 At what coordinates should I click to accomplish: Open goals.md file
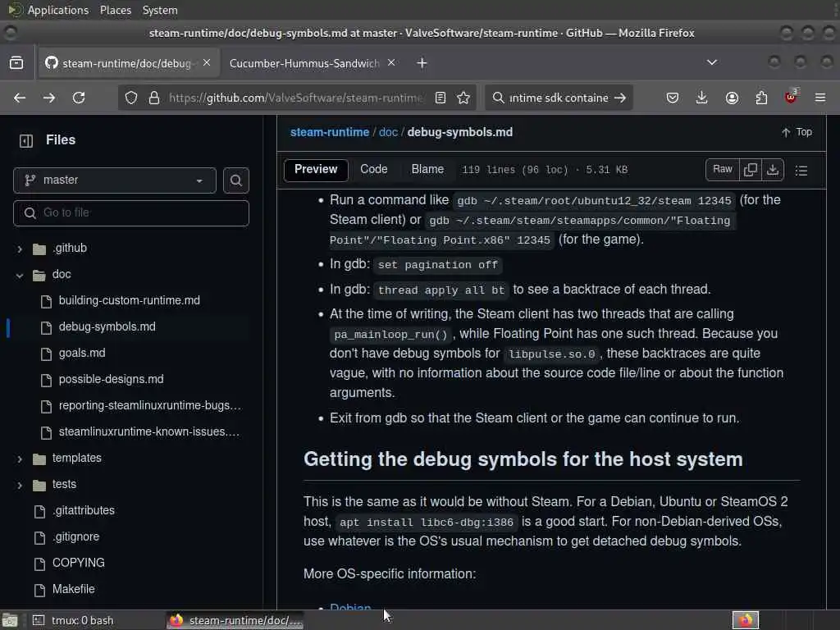[82, 353]
